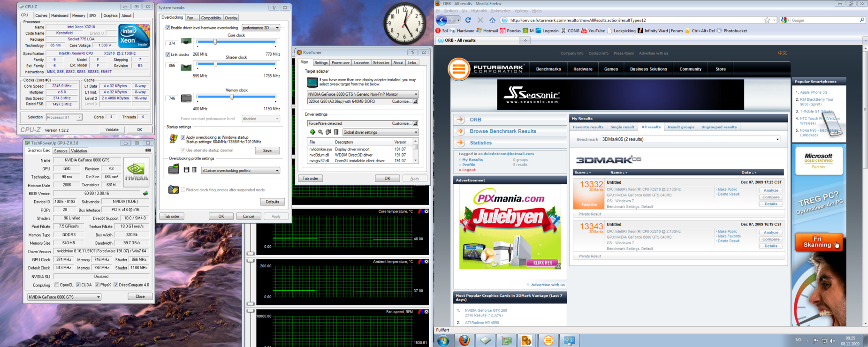The height and width of the screenshot is (347, 868).
Task: Click the RivaTuner driver trash can icon
Action: coord(336,132)
